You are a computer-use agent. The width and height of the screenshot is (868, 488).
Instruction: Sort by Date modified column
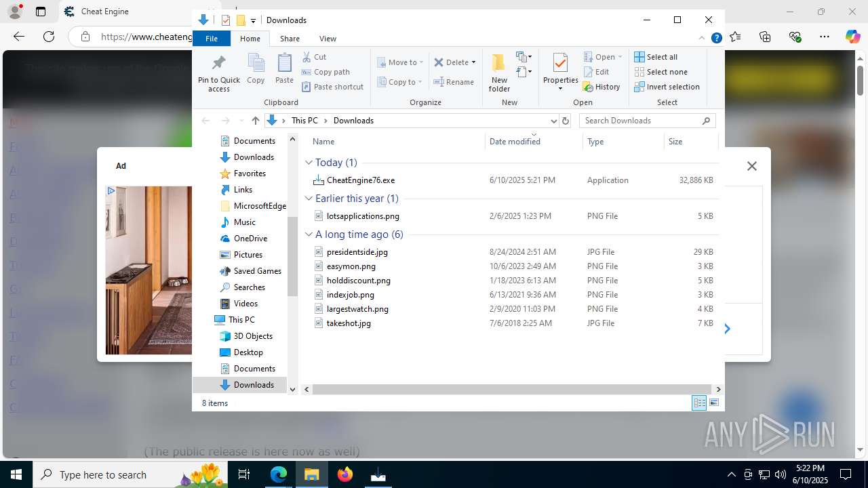point(534,142)
